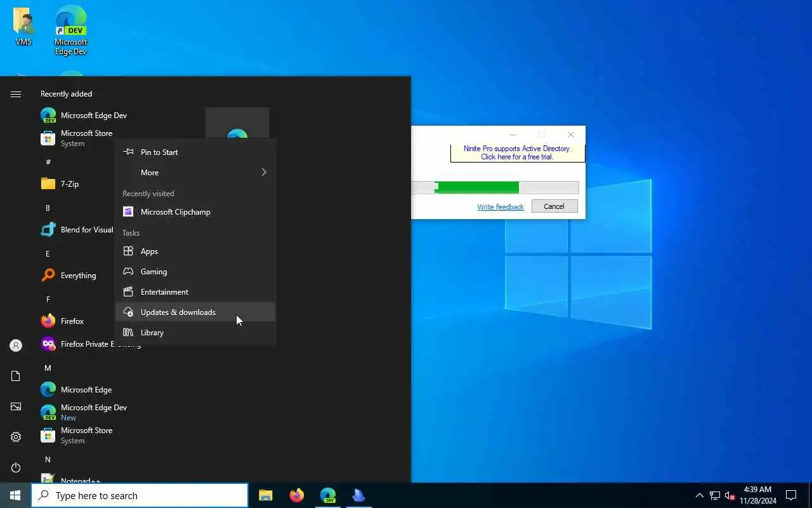Click the E letter group header
The height and width of the screenshot is (508, 812).
click(x=48, y=254)
